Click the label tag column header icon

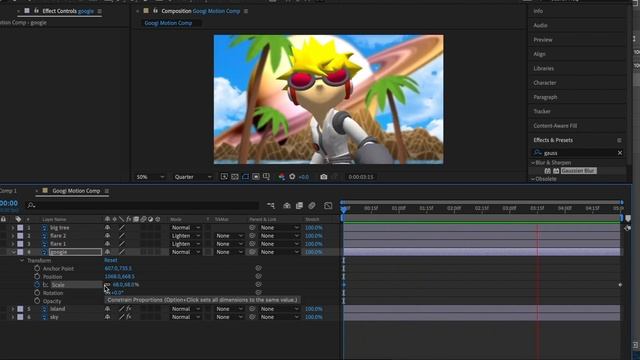click(18, 219)
